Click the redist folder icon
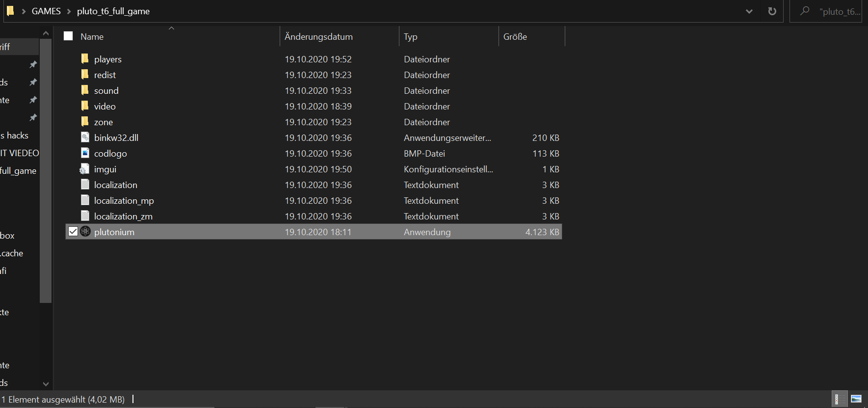This screenshot has height=408, width=868. coord(85,75)
